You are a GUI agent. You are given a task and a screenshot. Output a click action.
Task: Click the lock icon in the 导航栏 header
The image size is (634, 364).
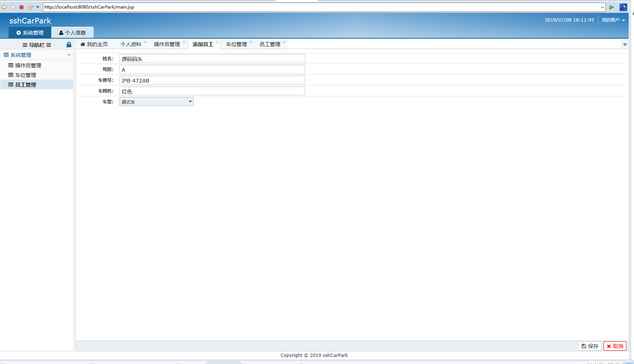[x=69, y=45]
